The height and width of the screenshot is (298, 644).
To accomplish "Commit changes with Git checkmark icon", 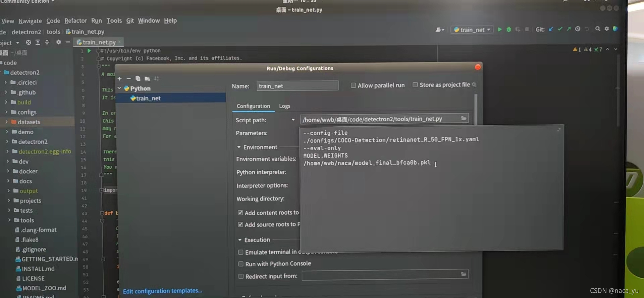I will coord(560,29).
